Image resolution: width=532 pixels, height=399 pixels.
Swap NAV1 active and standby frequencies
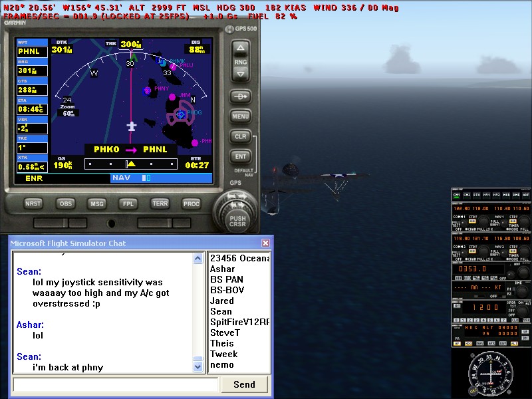click(x=513, y=221)
